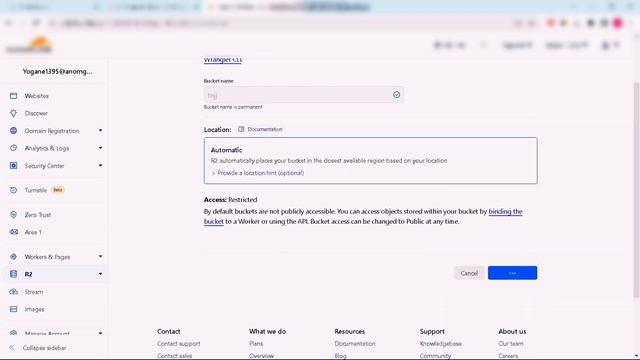Image resolution: width=640 pixels, height=360 pixels.
Task: Expand the Workers & Pages menu arrow
Action: (100, 257)
